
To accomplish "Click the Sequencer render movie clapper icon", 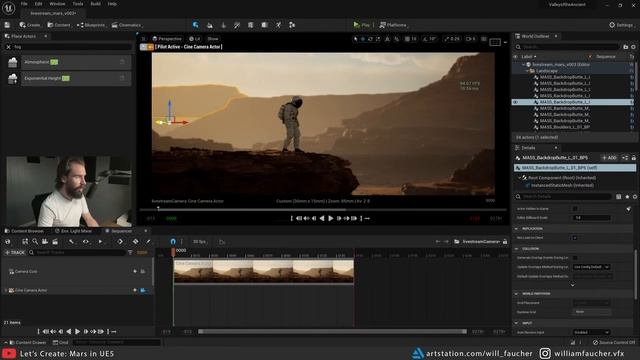I will (55, 242).
